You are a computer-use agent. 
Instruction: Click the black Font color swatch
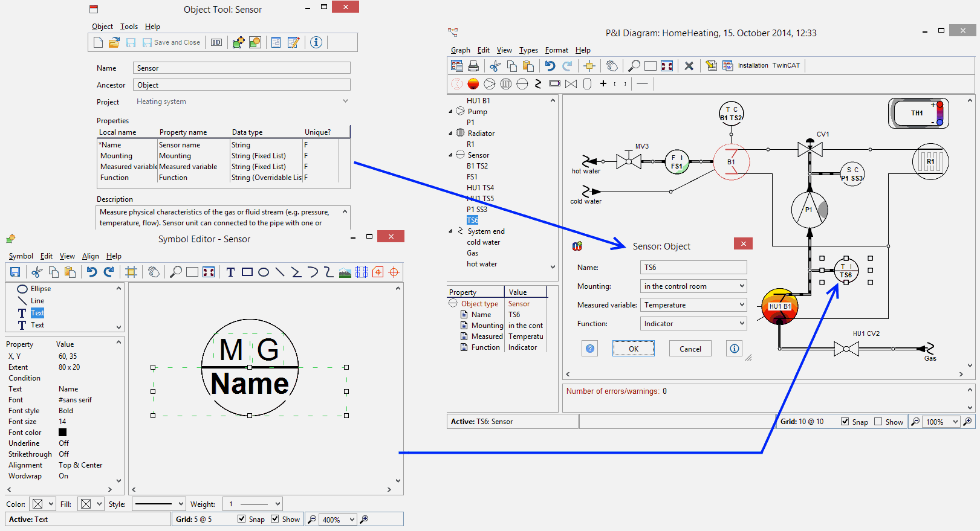(62, 433)
